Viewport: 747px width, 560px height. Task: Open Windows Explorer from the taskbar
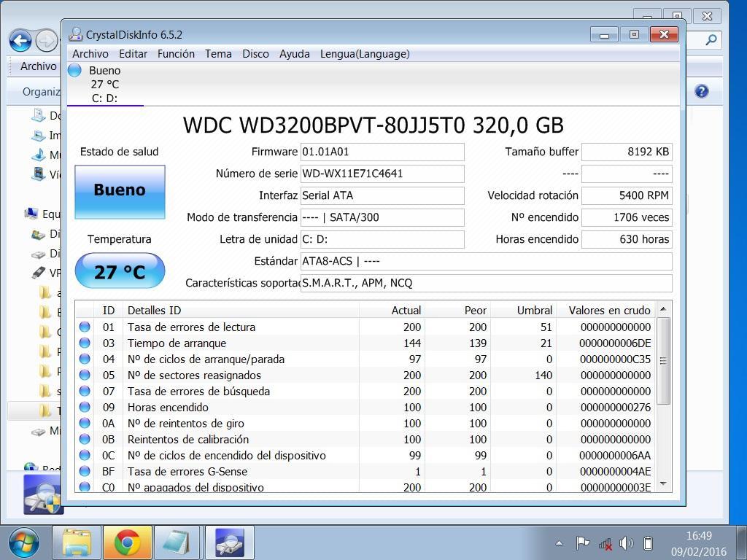[77, 542]
